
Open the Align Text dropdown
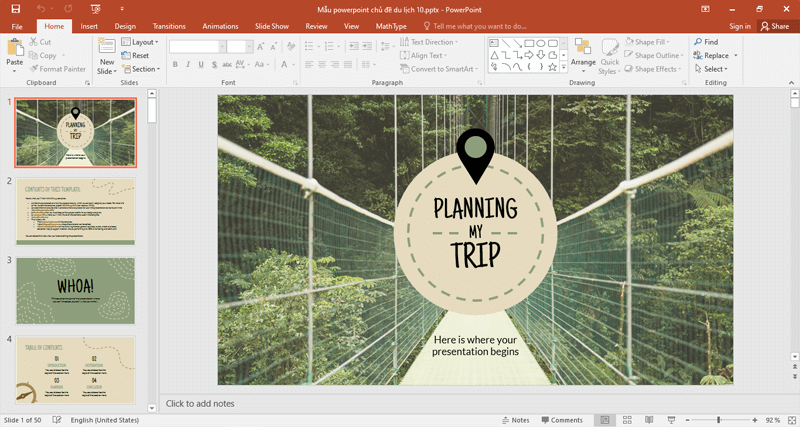tap(423, 55)
